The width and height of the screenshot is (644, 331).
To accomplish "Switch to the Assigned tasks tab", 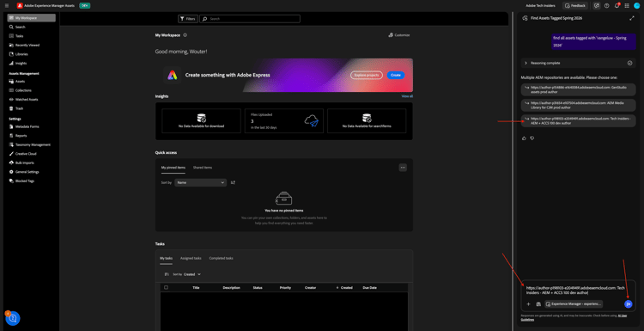I will (191, 258).
